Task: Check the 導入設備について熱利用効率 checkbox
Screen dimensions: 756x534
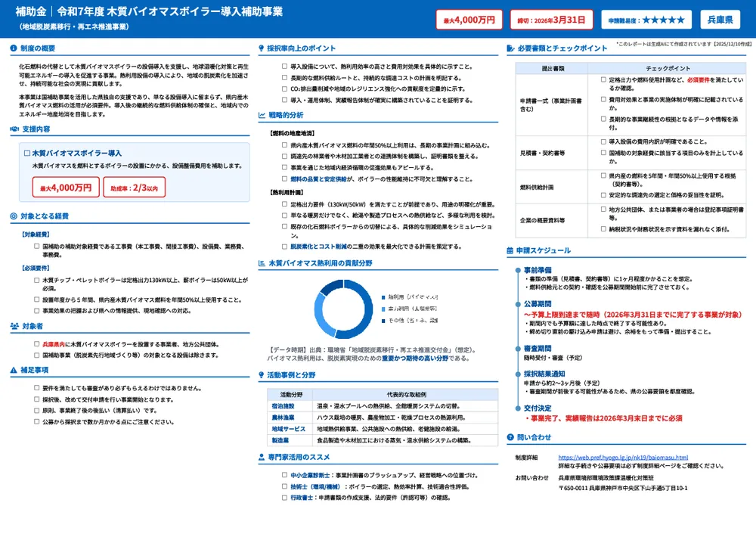Action: (284, 66)
